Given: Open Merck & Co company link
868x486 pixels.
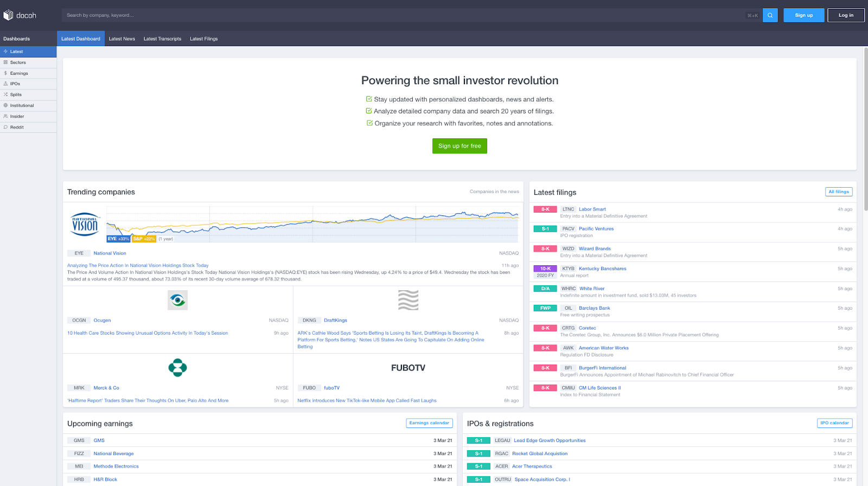Looking at the screenshot, I should coord(106,388).
